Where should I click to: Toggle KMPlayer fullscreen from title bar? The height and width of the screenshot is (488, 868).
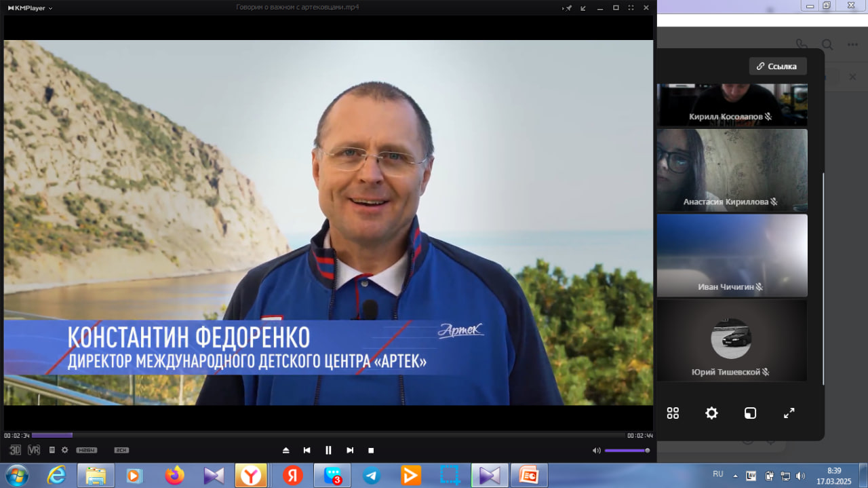point(631,7)
